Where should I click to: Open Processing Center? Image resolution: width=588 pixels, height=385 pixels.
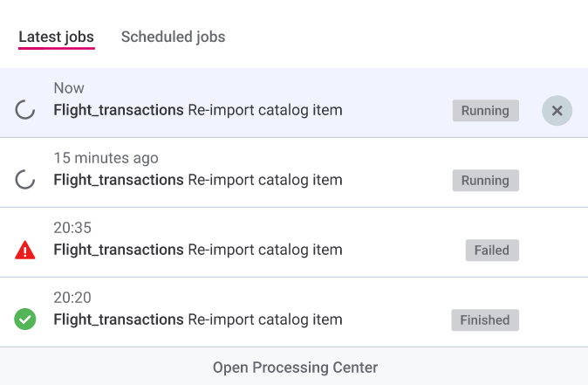tap(295, 368)
